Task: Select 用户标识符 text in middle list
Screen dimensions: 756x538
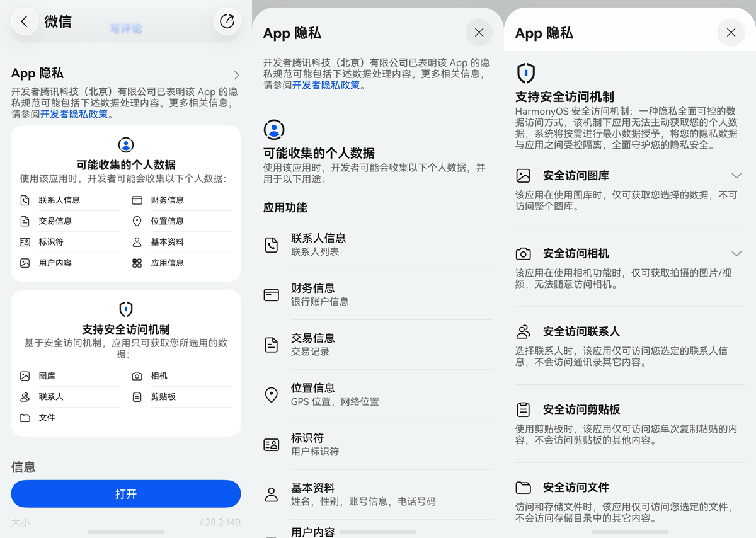Action: click(315, 452)
